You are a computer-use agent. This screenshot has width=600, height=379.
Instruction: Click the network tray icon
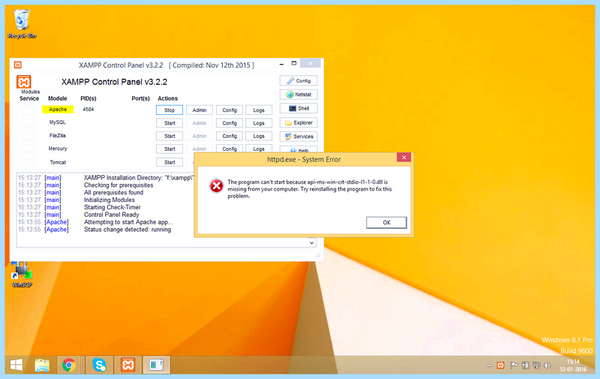click(x=536, y=366)
